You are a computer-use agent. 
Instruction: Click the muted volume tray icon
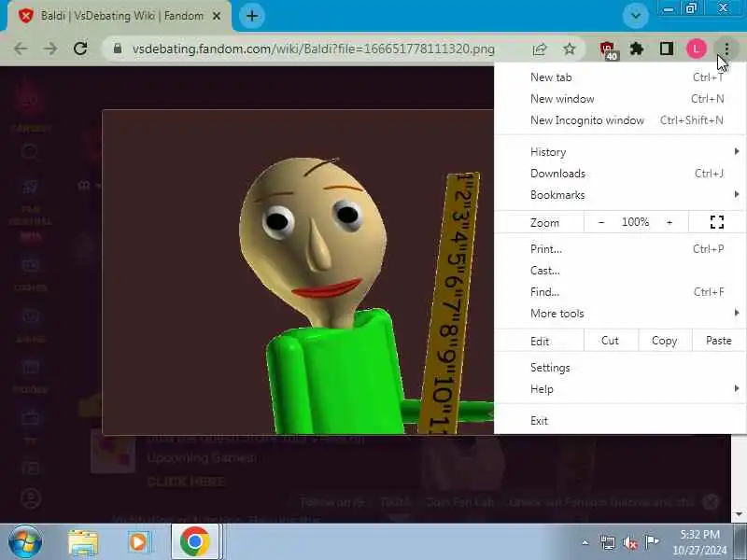point(629,542)
